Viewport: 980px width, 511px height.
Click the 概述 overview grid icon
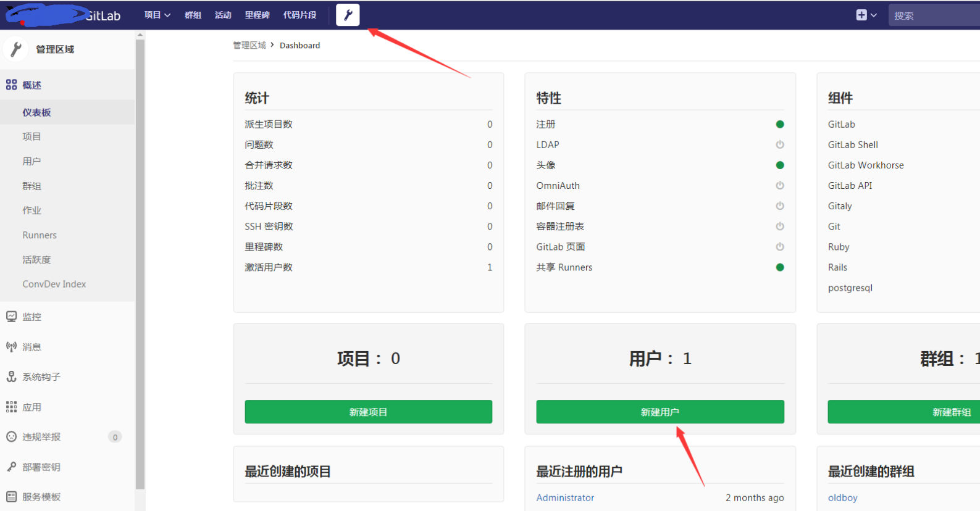(x=11, y=85)
